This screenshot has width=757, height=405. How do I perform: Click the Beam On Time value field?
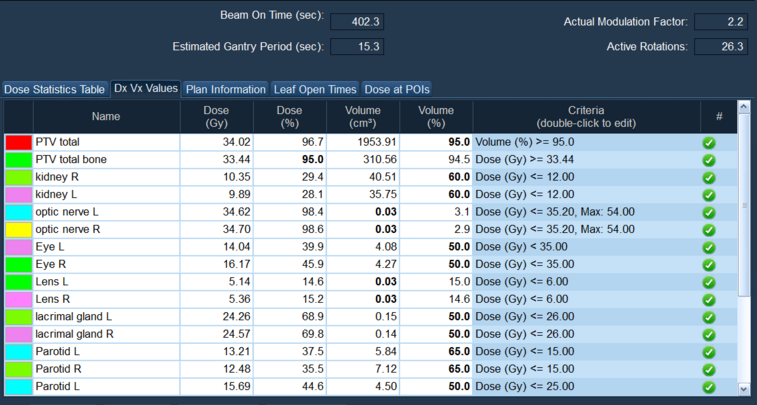357,22
